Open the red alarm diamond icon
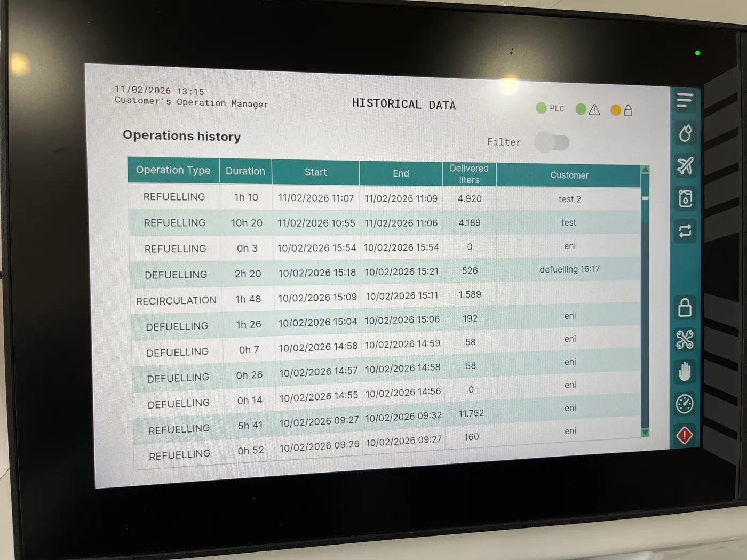Image resolution: width=747 pixels, height=560 pixels. (684, 435)
